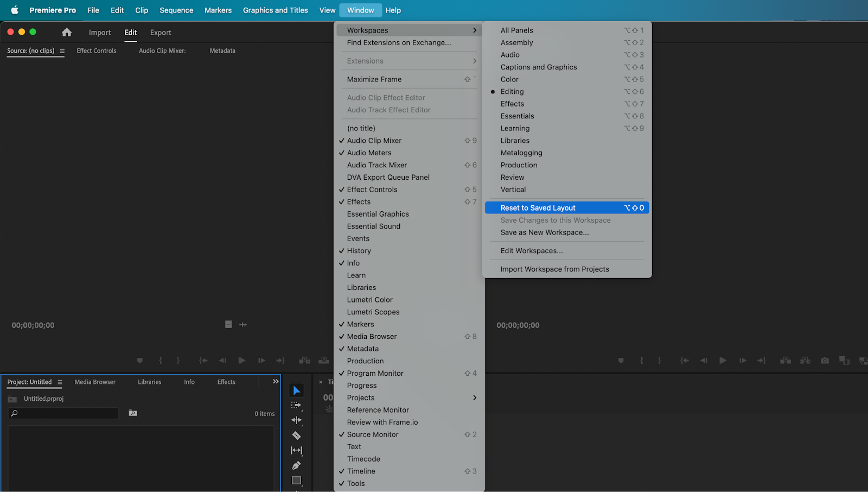Add marker in Program Monitor
This screenshot has width=868, height=492.
click(621, 360)
